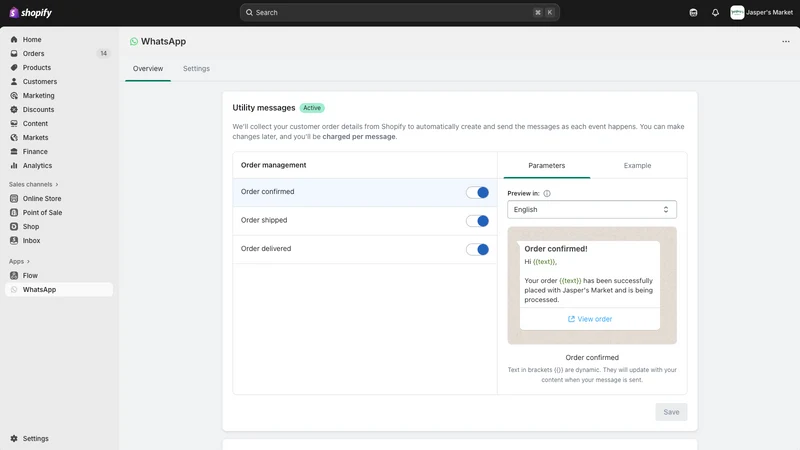800x450 pixels.
Task: Select the Point of Sale icon
Action: point(14,213)
